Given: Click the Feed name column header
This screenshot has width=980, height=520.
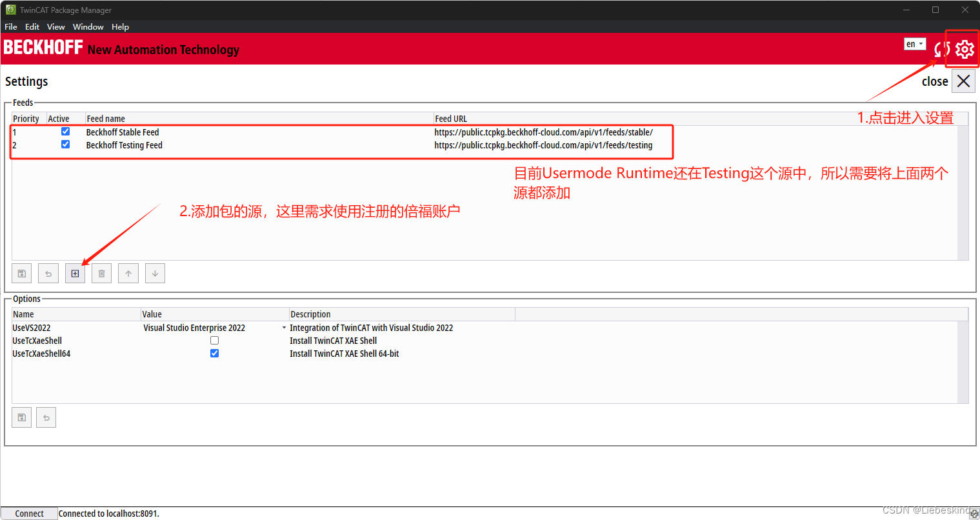Looking at the screenshot, I should click(x=259, y=119).
